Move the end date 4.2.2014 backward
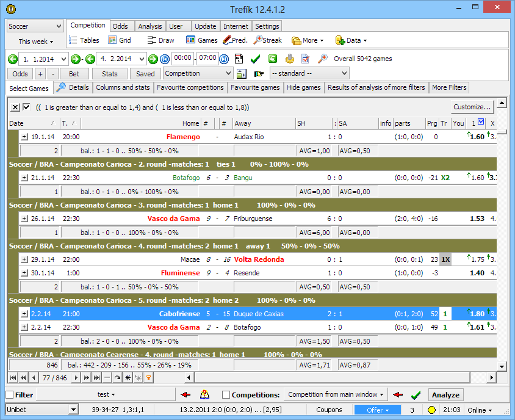The image size is (515, 420). (x=90, y=59)
